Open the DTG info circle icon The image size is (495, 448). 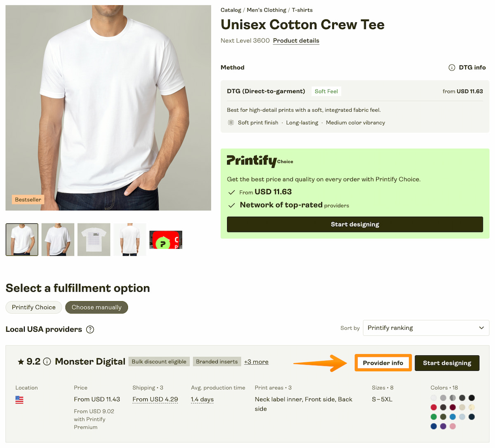[x=452, y=68]
